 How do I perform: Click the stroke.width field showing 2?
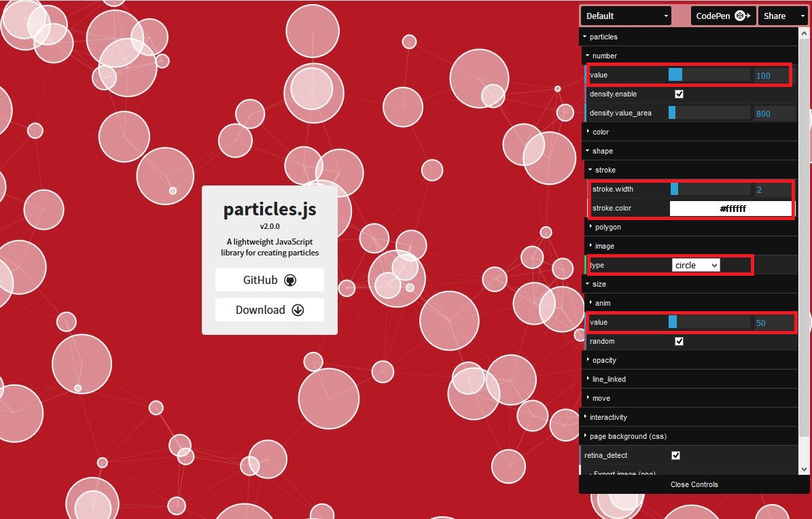(773, 190)
